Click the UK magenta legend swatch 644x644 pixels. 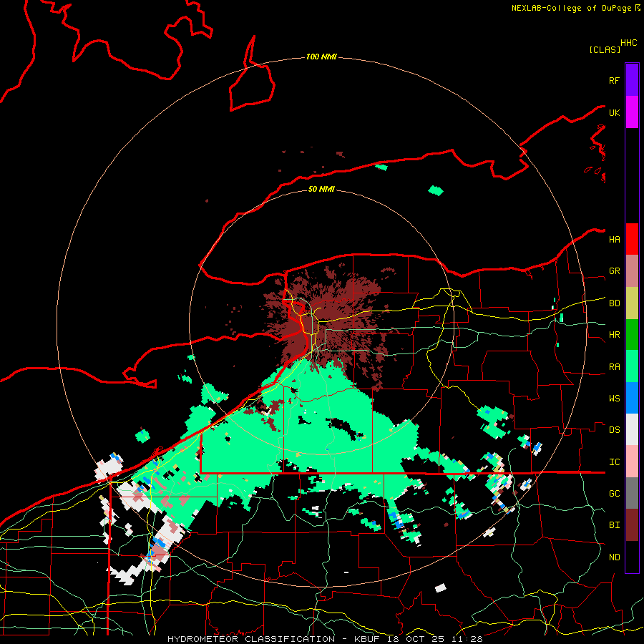632,112
